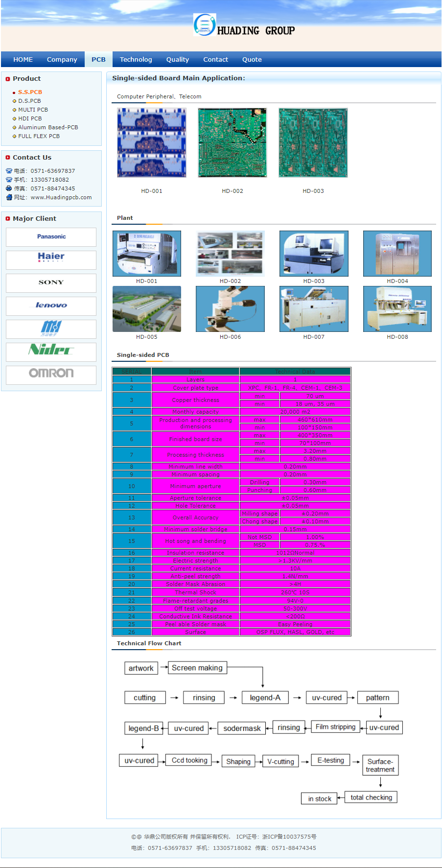Open the HD-006 microscope plant photo

tap(230, 309)
